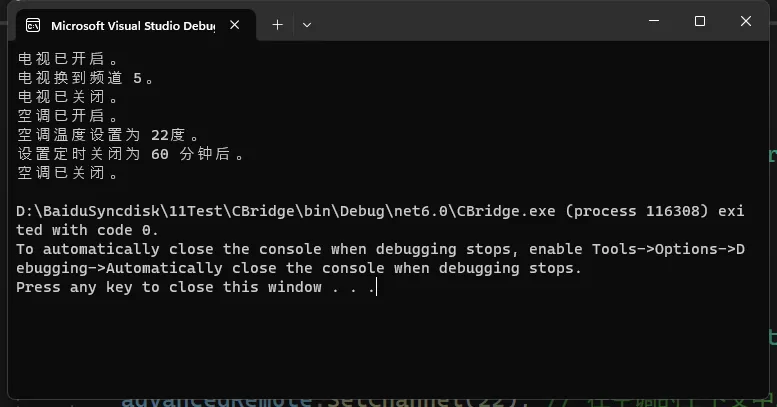The height and width of the screenshot is (407, 777).
Task: Click the 'Press any key to close' line
Action: click(196, 287)
